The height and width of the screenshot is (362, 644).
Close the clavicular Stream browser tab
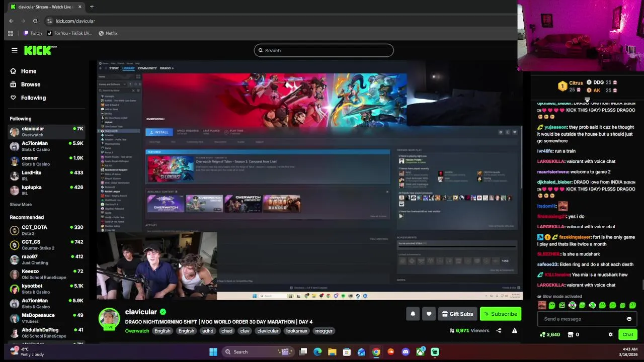click(79, 7)
